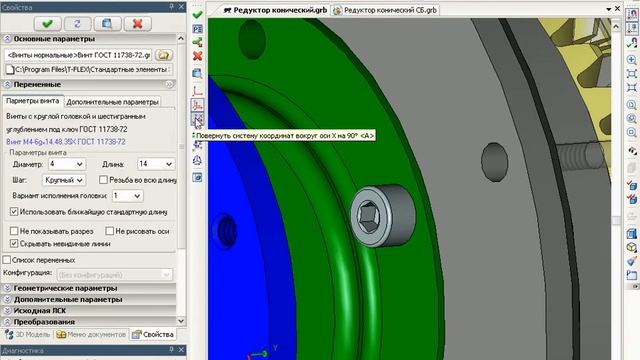Click the top magnet snap icon on right toolbar
Image resolution: width=640 pixels, height=360 pixels.
tap(632, 14)
